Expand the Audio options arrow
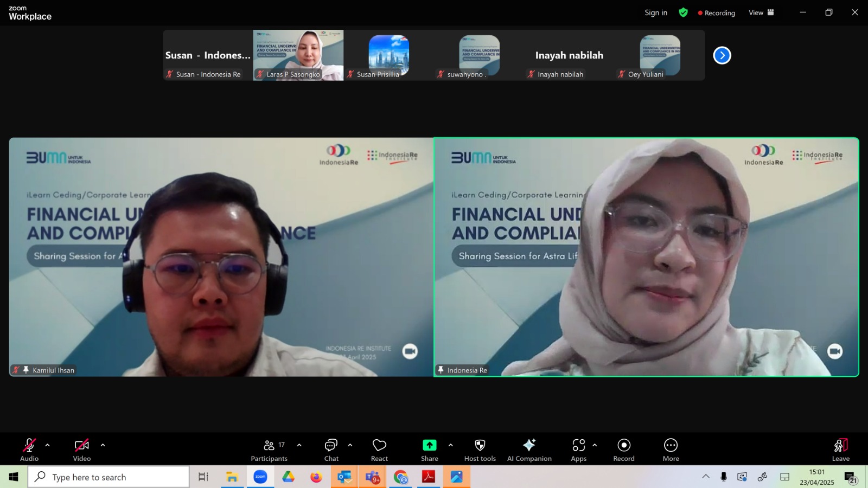The width and height of the screenshot is (868, 488). tap(48, 445)
